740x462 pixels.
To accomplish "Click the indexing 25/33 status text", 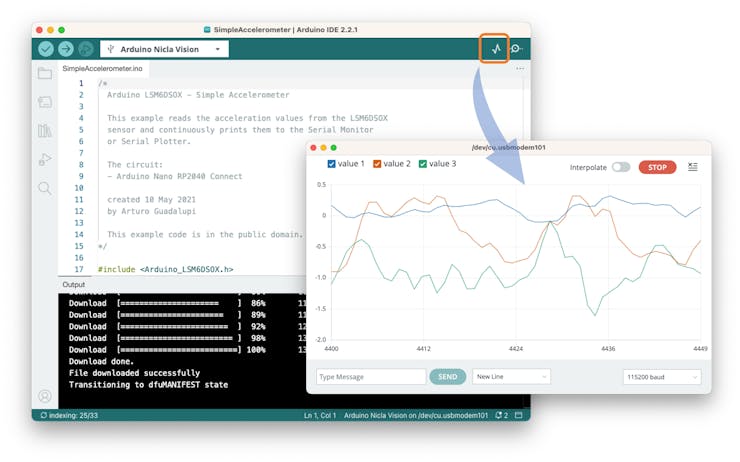I will coord(69,415).
